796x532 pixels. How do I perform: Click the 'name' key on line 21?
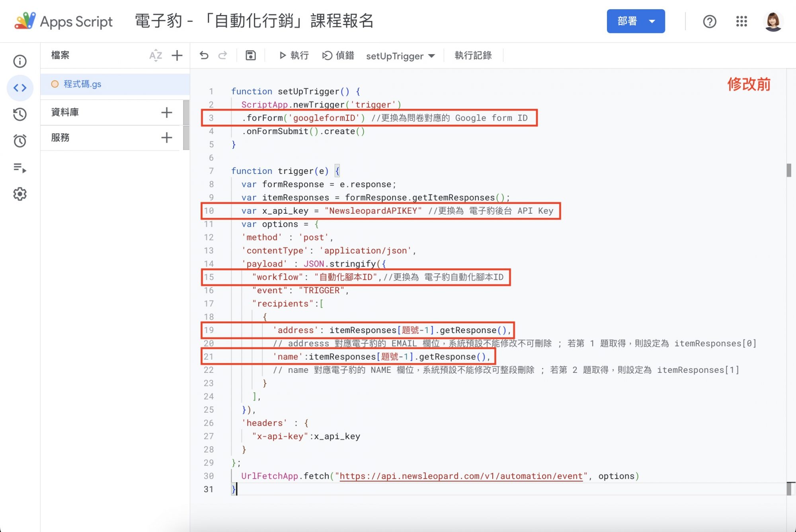pyautogui.click(x=287, y=357)
